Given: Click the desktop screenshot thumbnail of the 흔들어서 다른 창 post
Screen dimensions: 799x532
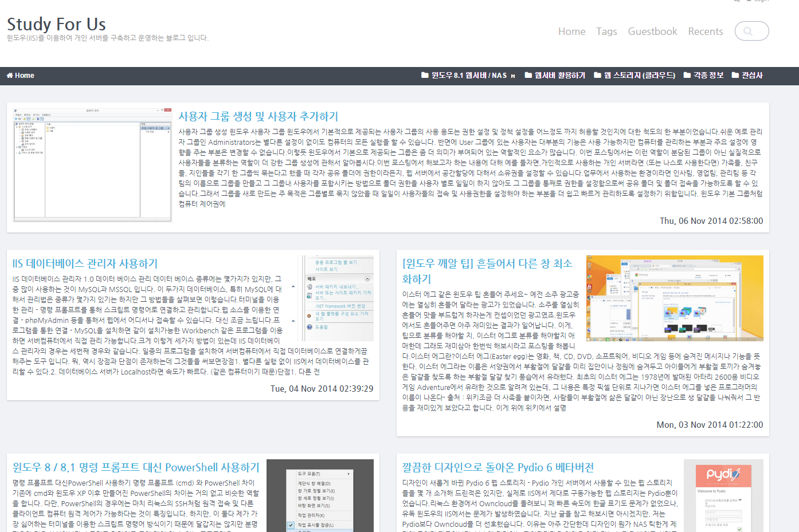Looking at the screenshot, I should [x=675, y=298].
